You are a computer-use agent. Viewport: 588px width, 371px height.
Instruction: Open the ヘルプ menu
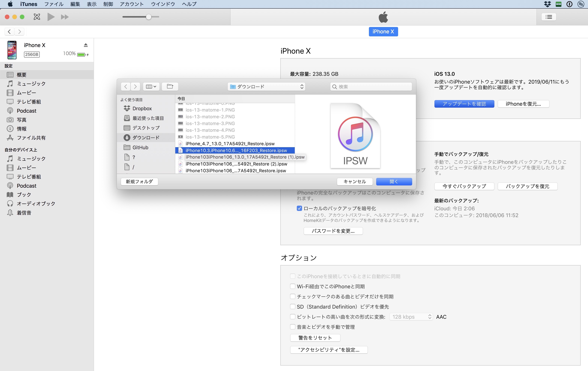pos(190,4)
